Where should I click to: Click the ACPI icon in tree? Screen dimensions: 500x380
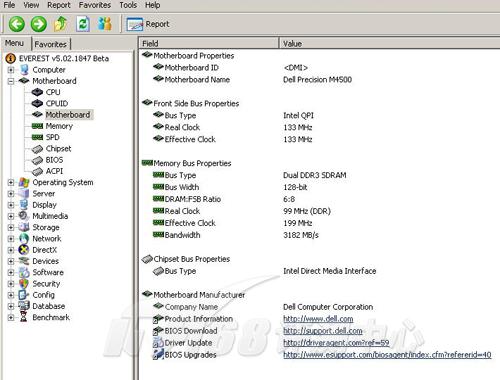[37, 171]
